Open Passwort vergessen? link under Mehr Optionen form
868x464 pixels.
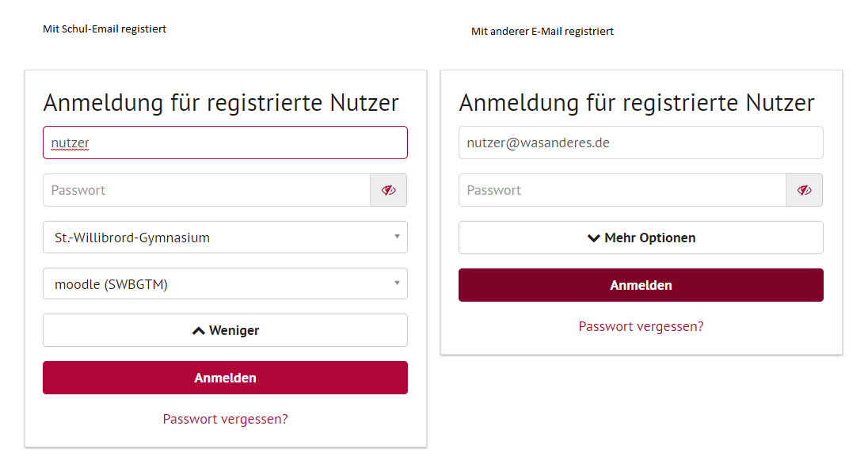tap(641, 326)
